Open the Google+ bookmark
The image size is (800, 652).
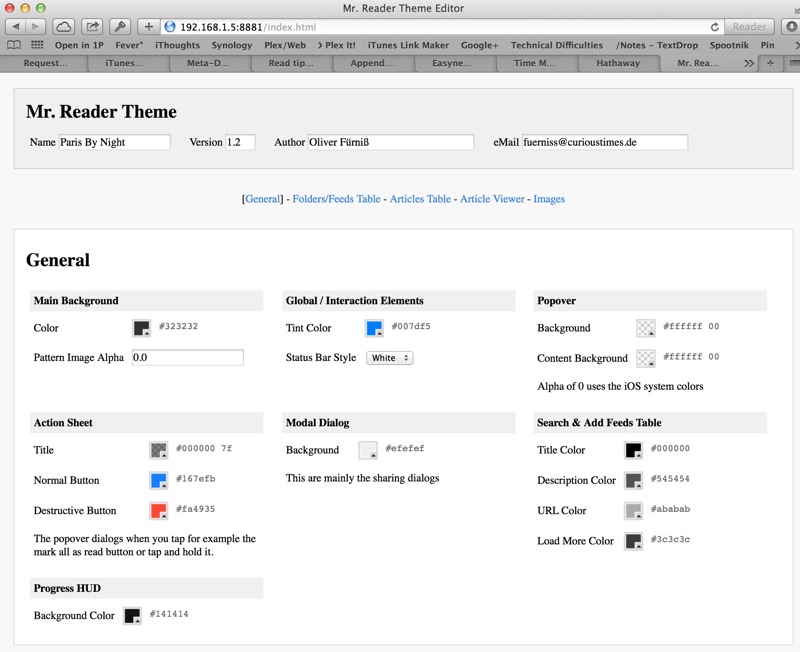click(480, 45)
